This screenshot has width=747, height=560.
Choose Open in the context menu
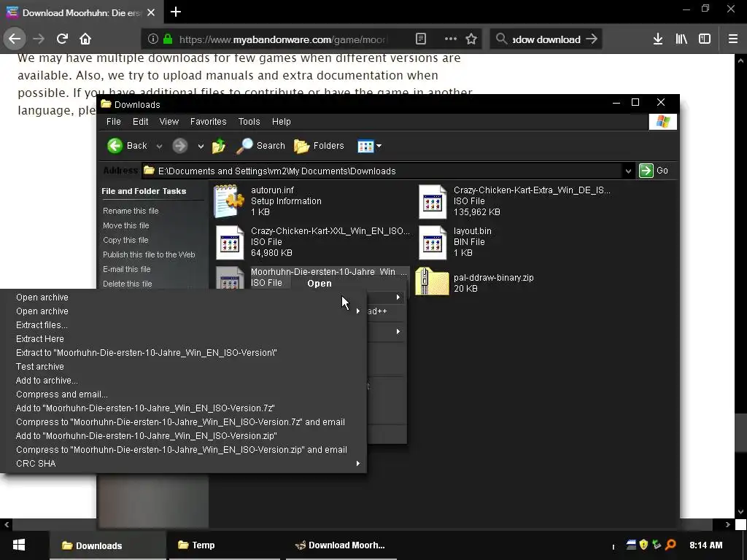320,284
